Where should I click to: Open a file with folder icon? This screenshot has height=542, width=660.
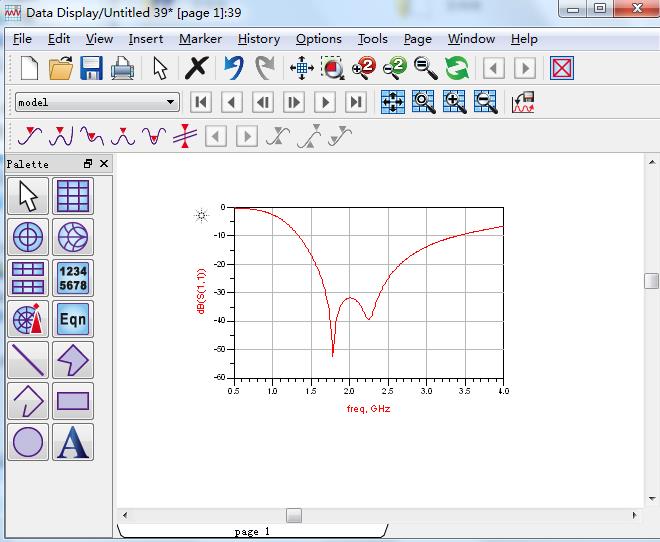pyautogui.click(x=61, y=68)
